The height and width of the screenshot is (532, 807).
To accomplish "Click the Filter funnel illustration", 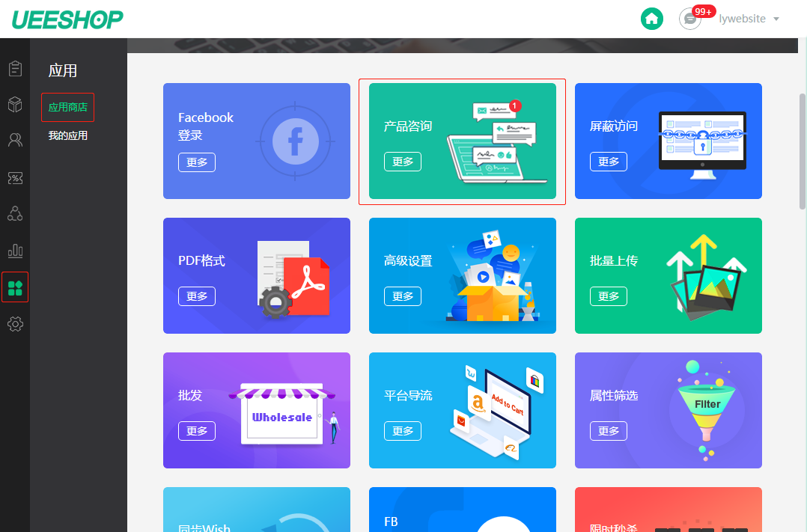I will pyautogui.click(x=707, y=410).
